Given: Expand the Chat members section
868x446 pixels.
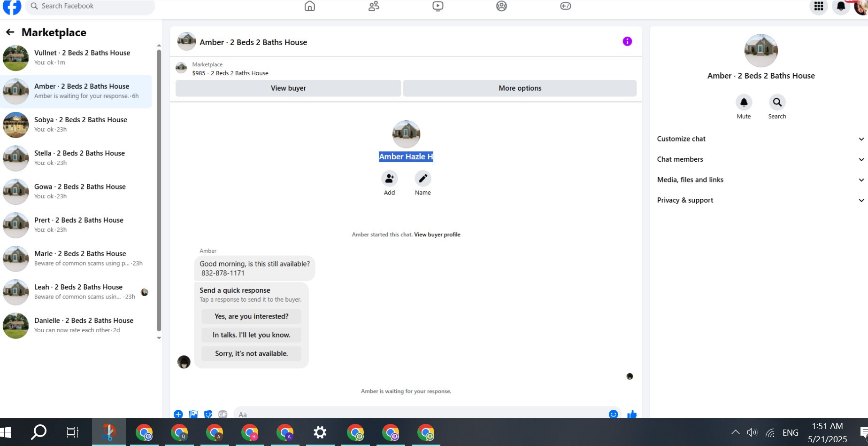Looking at the screenshot, I should tap(760, 159).
